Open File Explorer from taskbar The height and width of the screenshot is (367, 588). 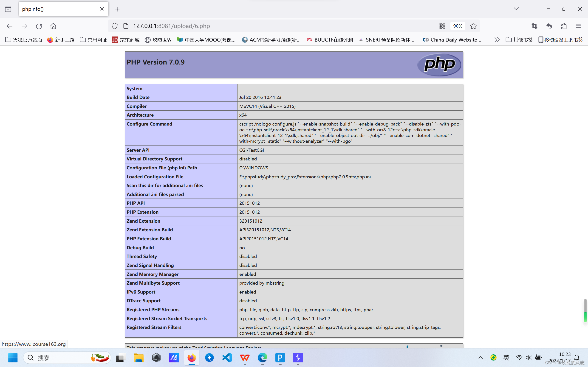[139, 358]
